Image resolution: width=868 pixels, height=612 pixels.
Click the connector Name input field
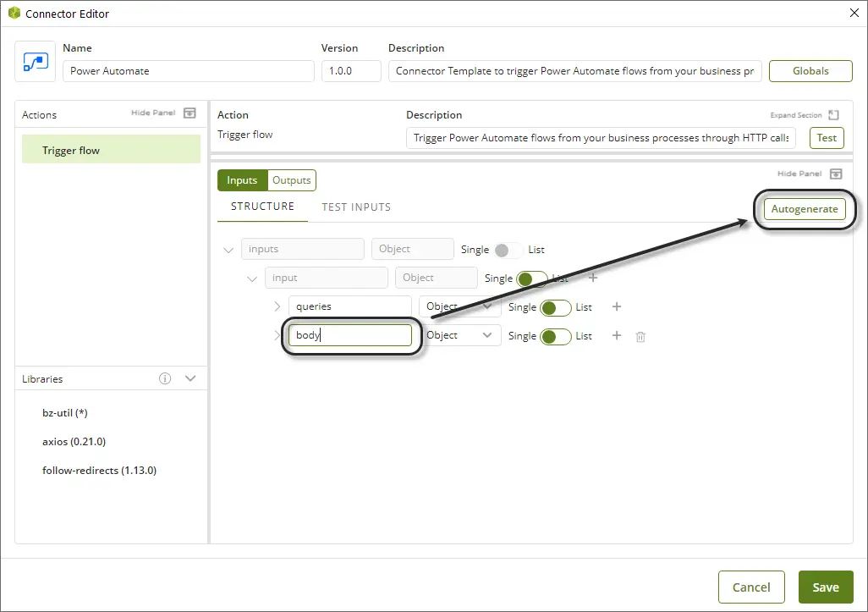pos(188,71)
